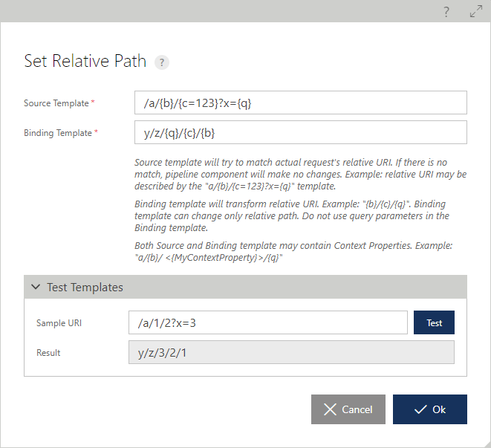Confirm with the Ok button

click(430, 409)
